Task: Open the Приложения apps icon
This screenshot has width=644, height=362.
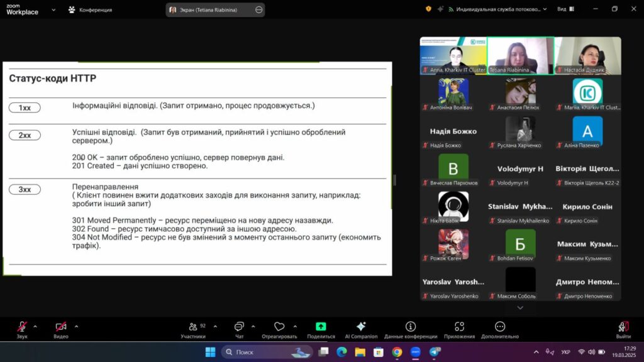Action: point(459,326)
